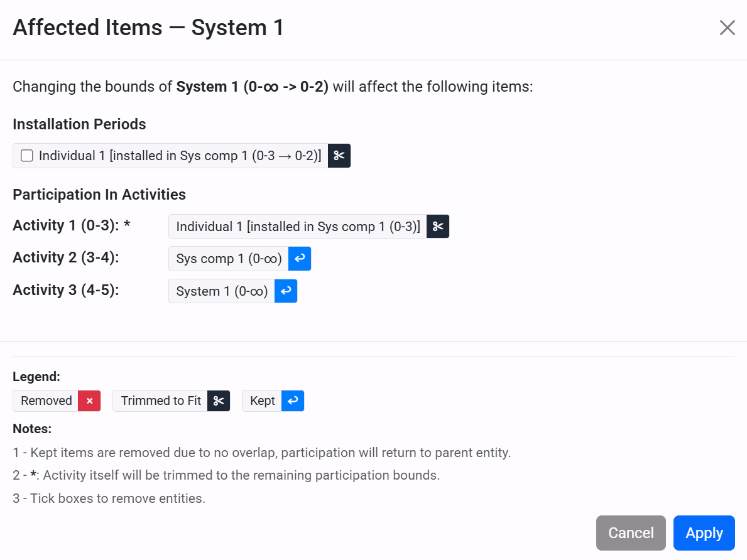Click the System 1 chip in Activity 3
This screenshot has width=747, height=560.
click(221, 291)
